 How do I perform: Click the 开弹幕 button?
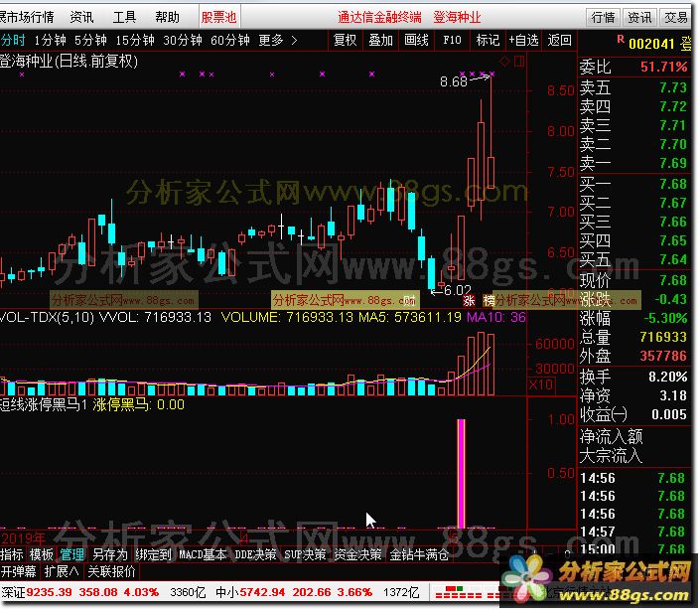[18, 571]
